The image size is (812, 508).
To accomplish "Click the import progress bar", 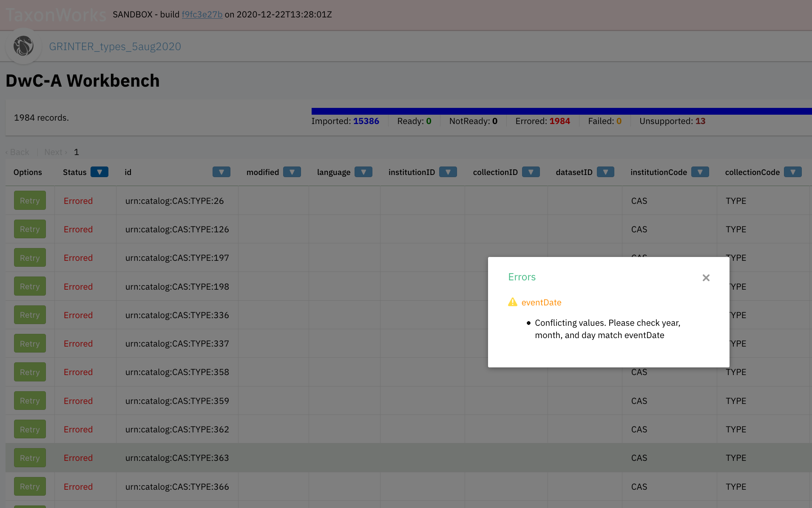I will [562, 111].
